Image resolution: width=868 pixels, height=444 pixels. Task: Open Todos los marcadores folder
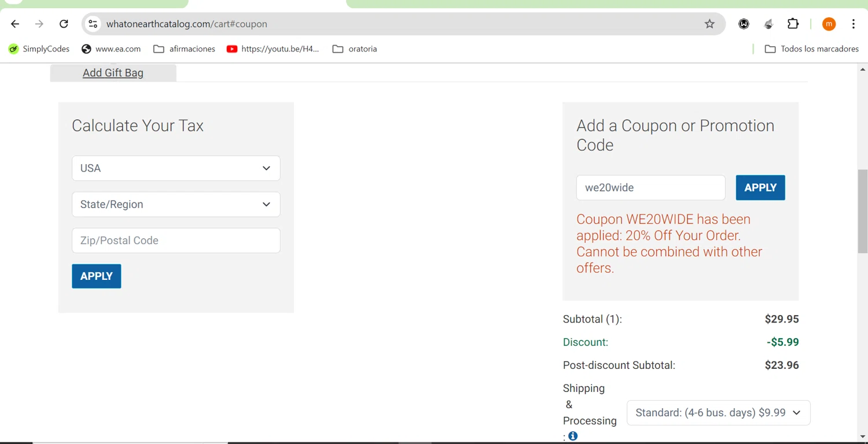(x=812, y=49)
